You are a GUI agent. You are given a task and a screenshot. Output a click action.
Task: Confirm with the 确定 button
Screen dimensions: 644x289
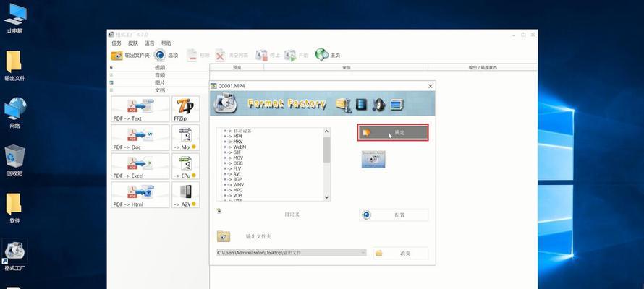click(x=393, y=132)
